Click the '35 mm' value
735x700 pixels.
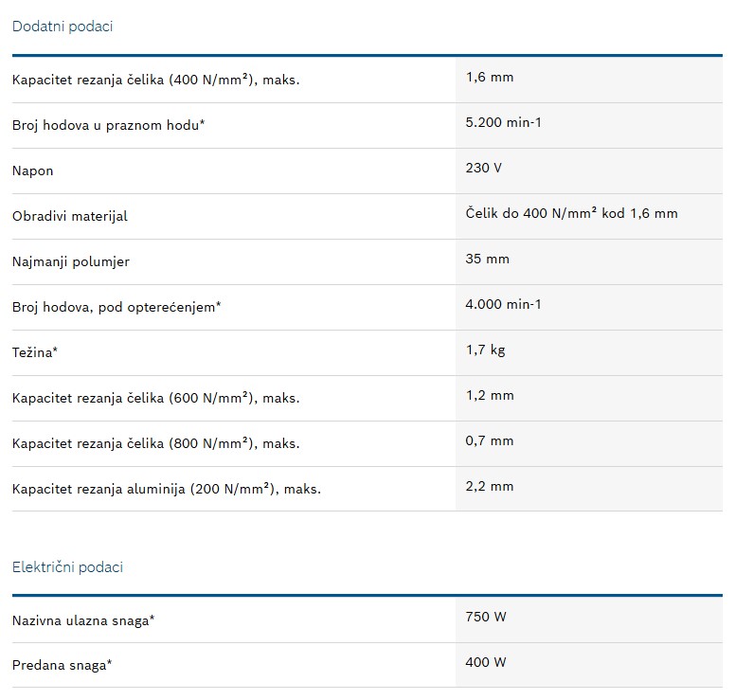(x=487, y=259)
